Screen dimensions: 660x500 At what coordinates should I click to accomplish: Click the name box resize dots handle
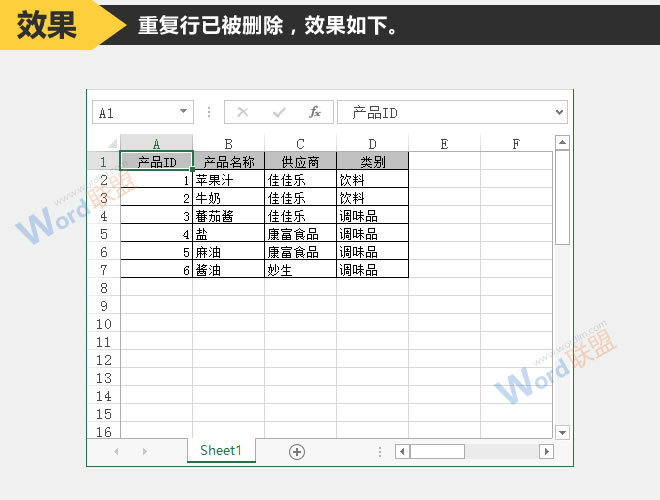(209, 112)
